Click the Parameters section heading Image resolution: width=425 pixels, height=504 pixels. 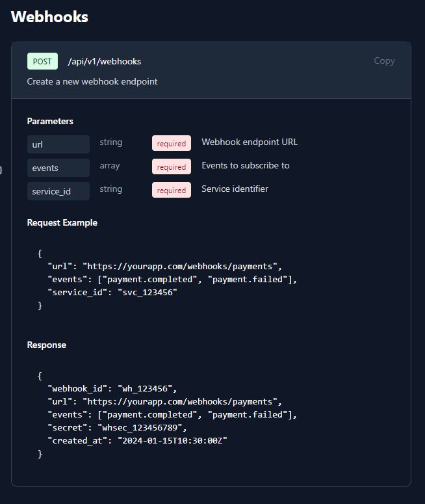tap(50, 121)
